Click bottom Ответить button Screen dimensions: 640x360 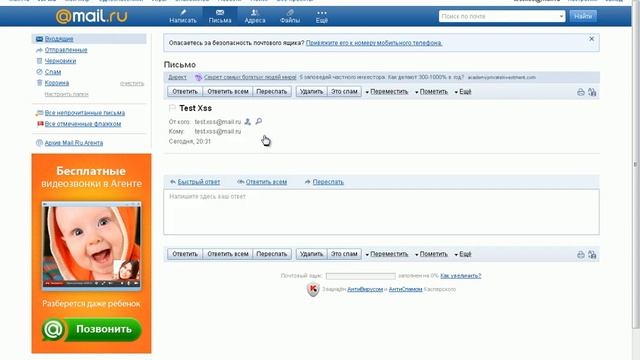point(185,254)
